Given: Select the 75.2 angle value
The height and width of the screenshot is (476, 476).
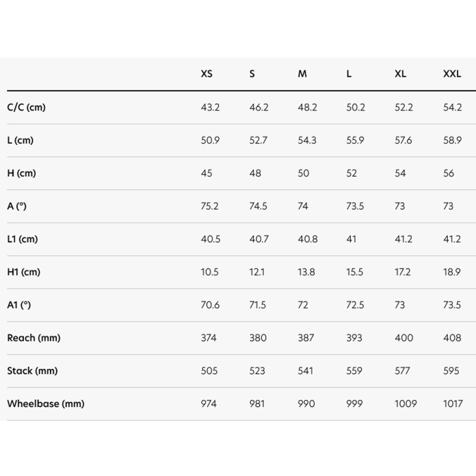Looking at the screenshot, I should click(x=211, y=206).
